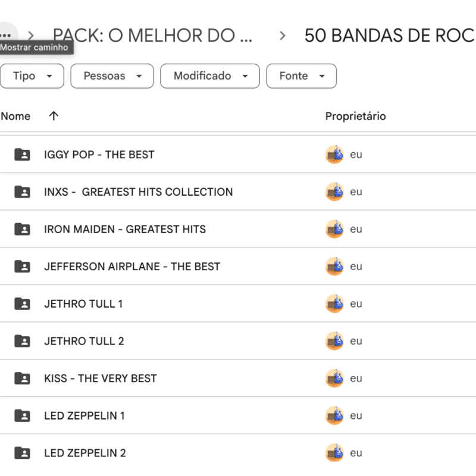
Task: Click owner avatar on JETHRO TULL 1 row
Action: pos(334,304)
